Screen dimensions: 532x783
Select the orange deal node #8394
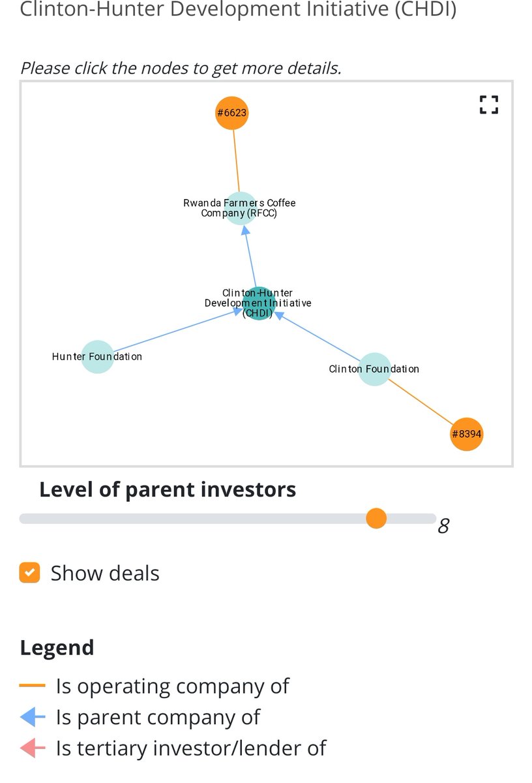pos(467,434)
